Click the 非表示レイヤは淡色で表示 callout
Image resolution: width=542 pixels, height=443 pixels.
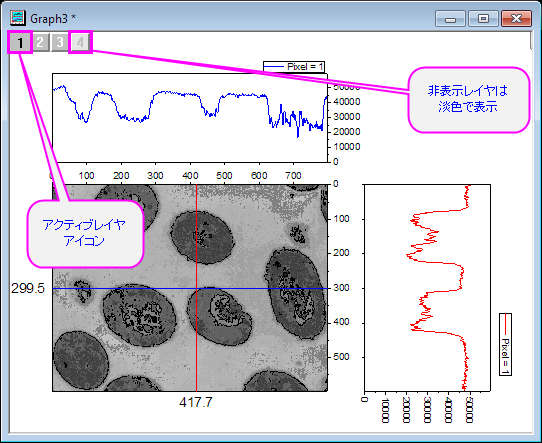pos(468,100)
